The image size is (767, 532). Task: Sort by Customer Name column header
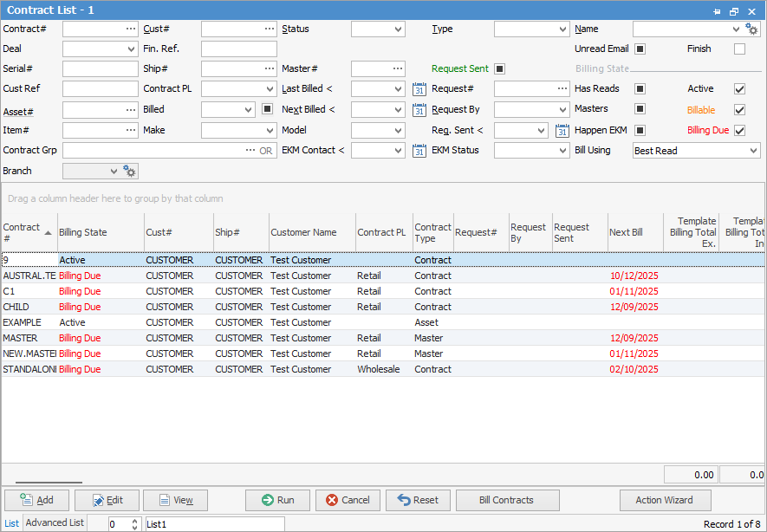[x=312, y=233]
